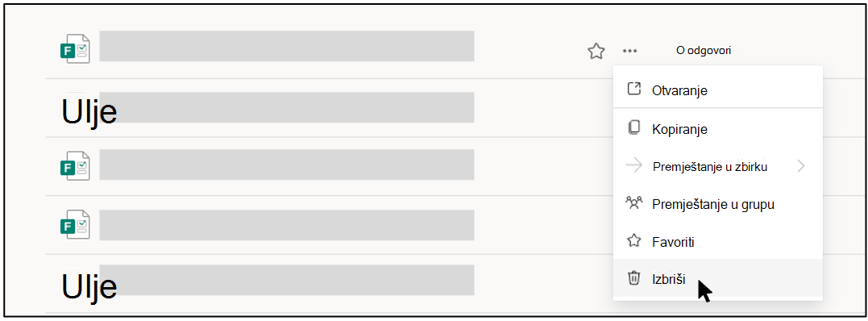Click the trash can icon beside Izbriši
The image size is (868, 321).
point(633,277)
